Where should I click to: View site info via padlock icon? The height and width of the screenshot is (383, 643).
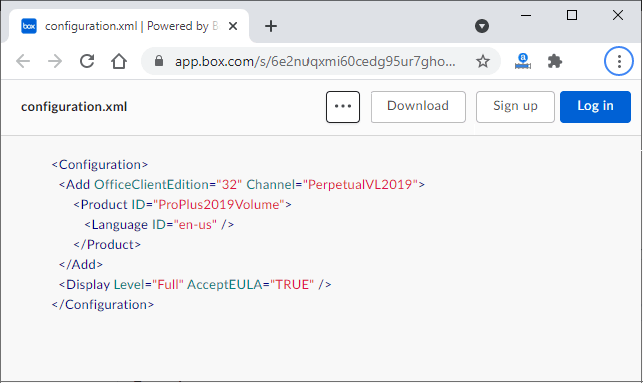[159, 62]
